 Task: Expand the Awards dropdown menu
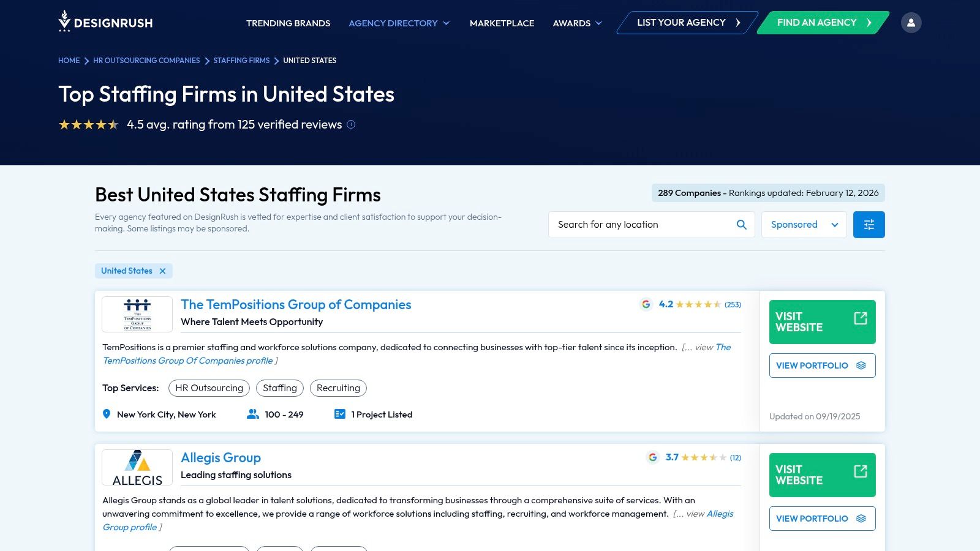click(x=577, y=23)
